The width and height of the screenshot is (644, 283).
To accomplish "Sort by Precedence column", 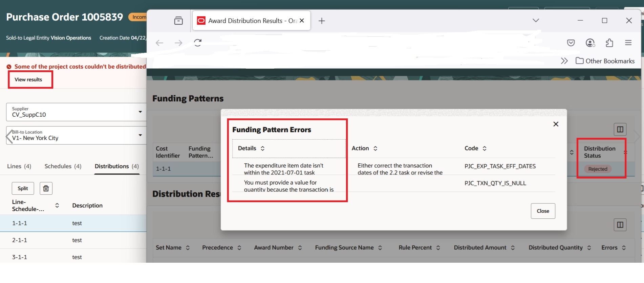I will pos(239,248).
